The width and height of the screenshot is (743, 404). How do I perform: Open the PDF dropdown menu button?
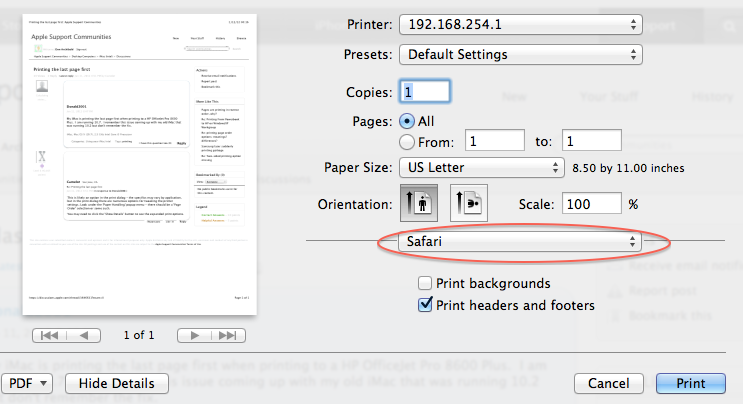tap(26, 383)
